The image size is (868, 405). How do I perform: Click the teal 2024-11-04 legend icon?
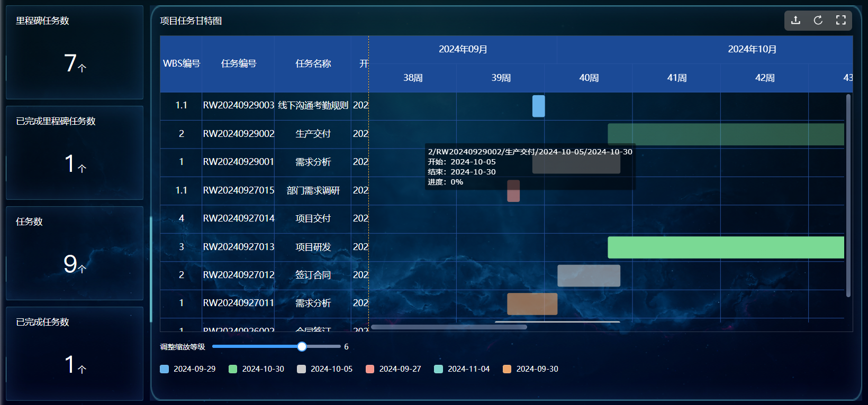tap(438, 369)
